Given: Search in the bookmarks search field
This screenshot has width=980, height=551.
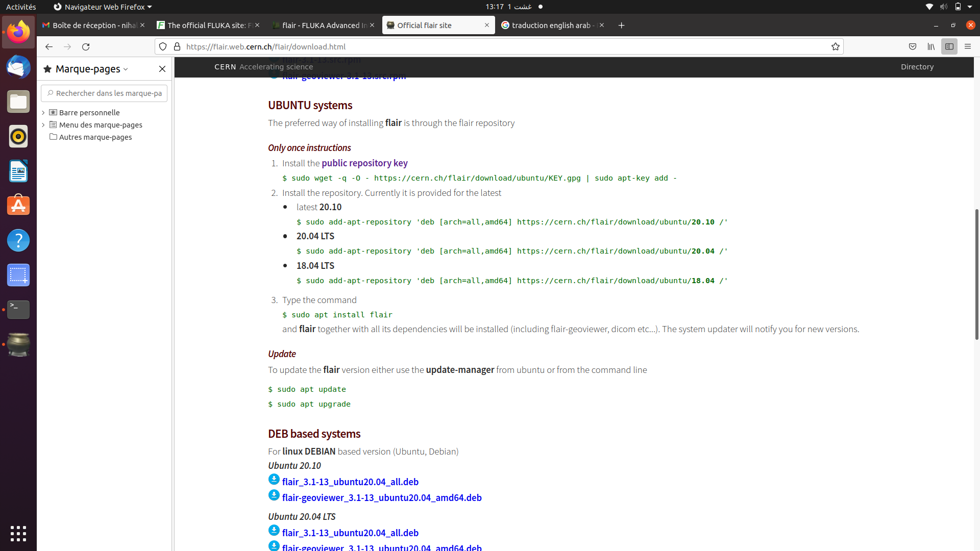Looking at the screenshot, I should (x=104, y=93).
